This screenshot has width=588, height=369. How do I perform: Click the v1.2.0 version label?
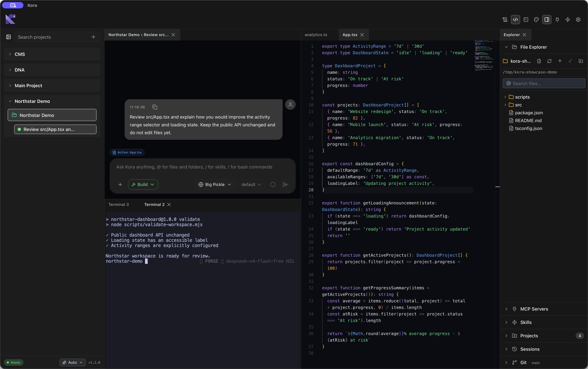(94, 362)
